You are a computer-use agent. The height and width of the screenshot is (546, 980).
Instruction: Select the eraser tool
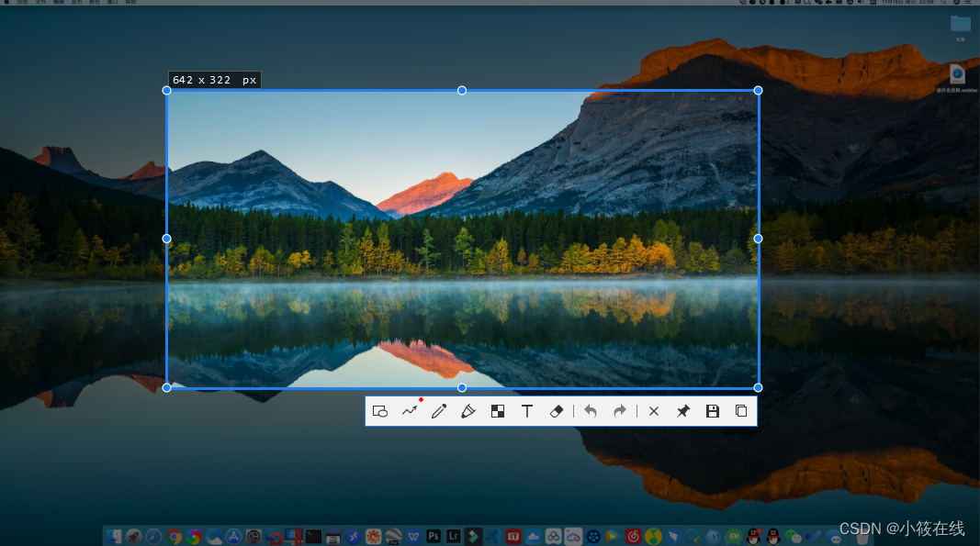point(557,411)
